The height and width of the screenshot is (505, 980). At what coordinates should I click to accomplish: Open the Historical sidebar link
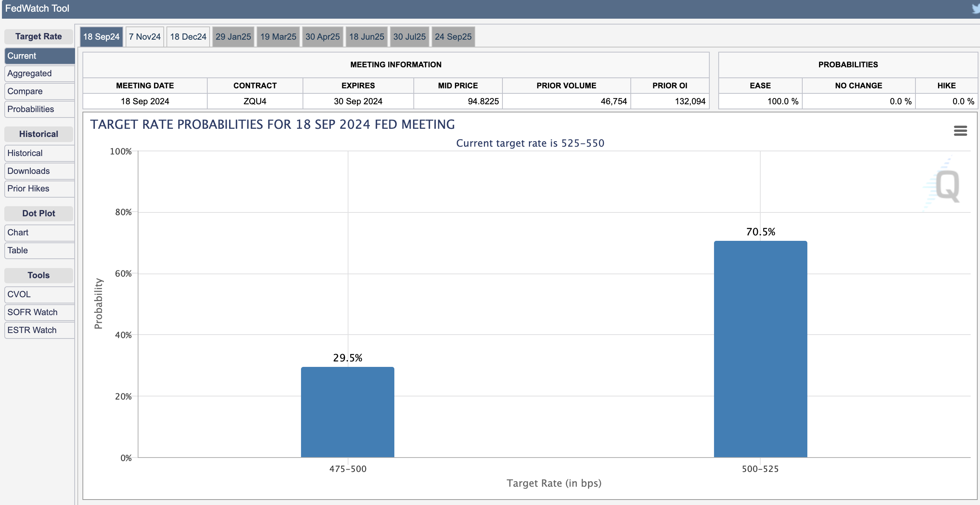(39, 153)
